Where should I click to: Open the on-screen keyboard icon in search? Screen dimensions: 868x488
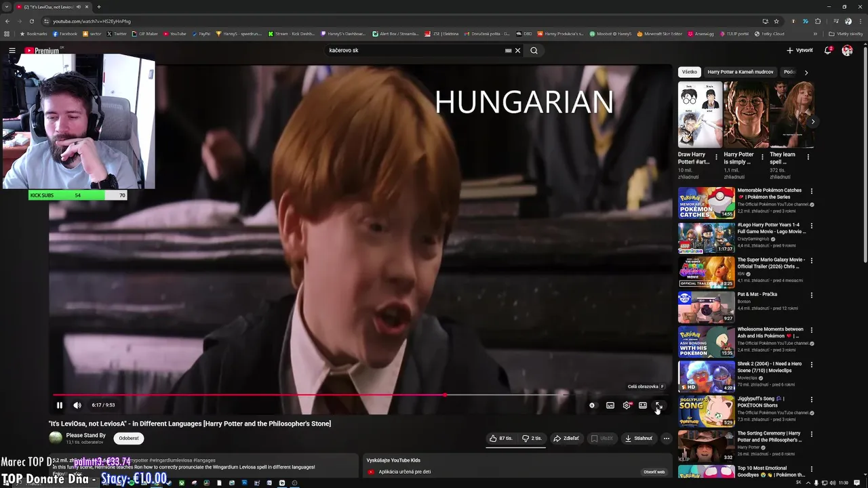508,50
